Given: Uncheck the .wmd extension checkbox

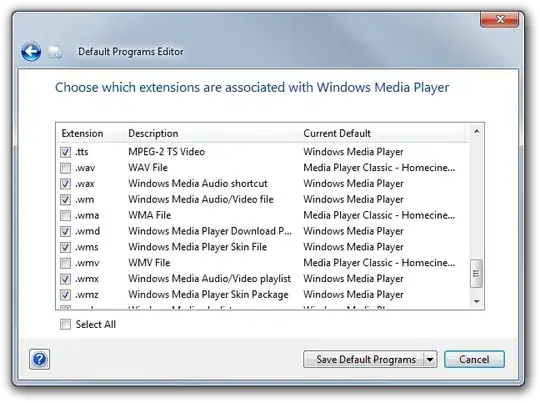Looking at the screenshot, I should [65, 231].
